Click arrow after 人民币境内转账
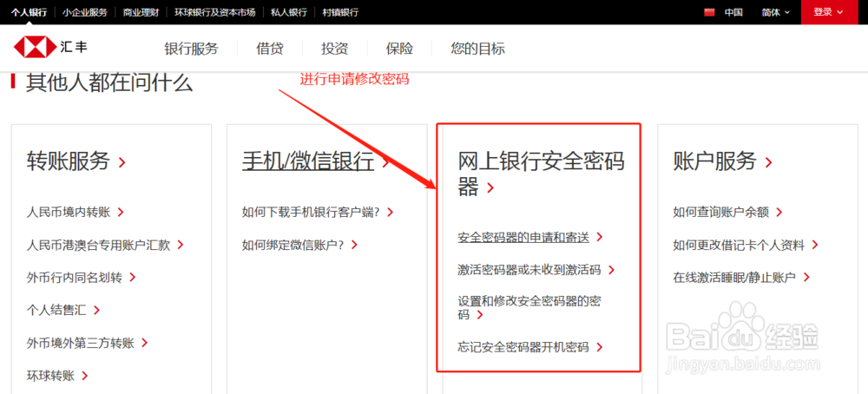 click(x=120, y=212)
